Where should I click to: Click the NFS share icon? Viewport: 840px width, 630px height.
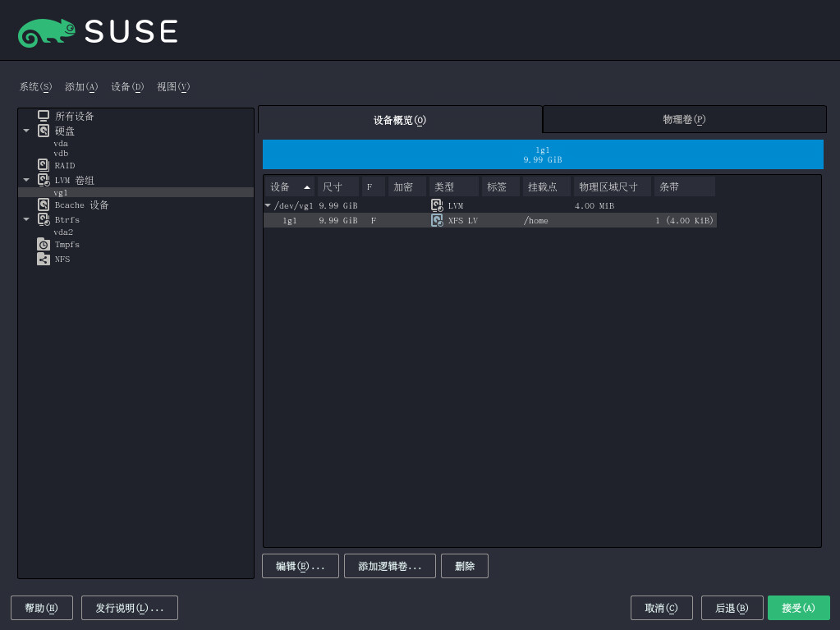[44, 259]
